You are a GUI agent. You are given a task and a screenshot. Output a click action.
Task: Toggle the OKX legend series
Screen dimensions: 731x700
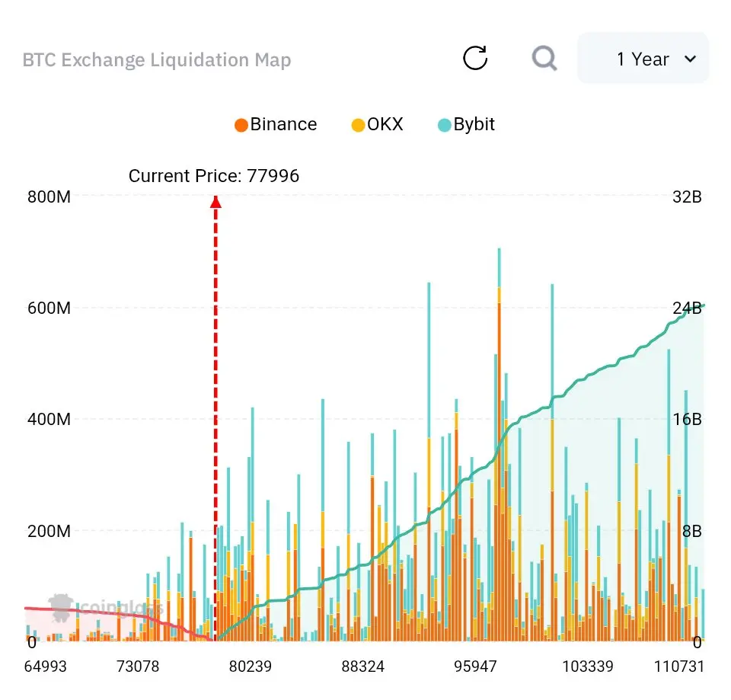tap(377, 124)
